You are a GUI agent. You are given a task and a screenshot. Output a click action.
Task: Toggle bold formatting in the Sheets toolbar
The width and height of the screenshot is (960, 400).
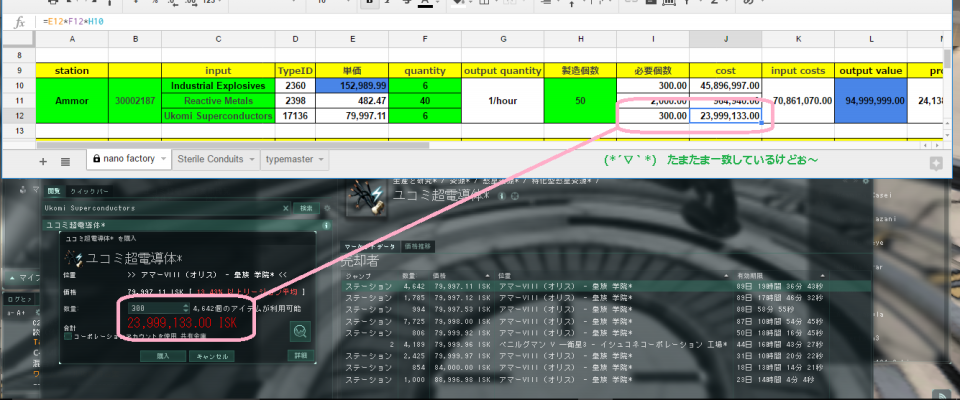pos(369,2)
